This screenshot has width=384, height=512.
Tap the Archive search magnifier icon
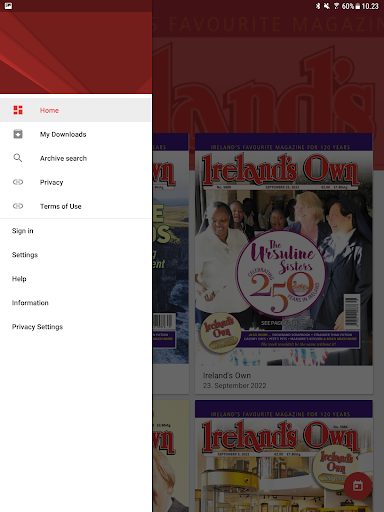[x=18, y=158]
